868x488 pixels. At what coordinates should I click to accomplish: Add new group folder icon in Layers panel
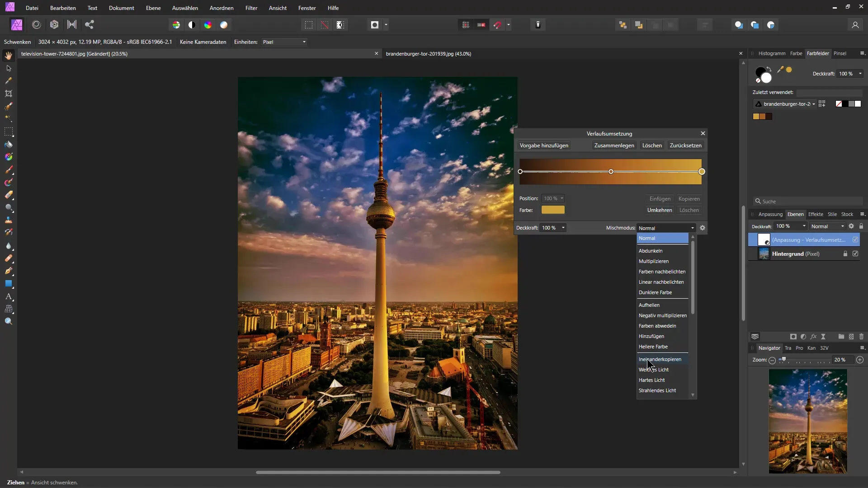[841, 337]
